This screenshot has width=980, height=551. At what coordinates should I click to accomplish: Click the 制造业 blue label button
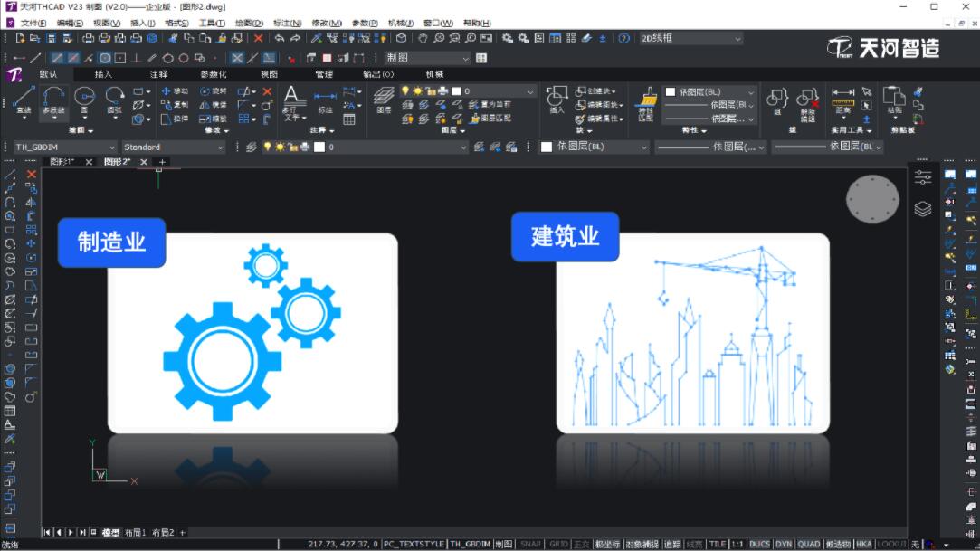coord(112,242)
